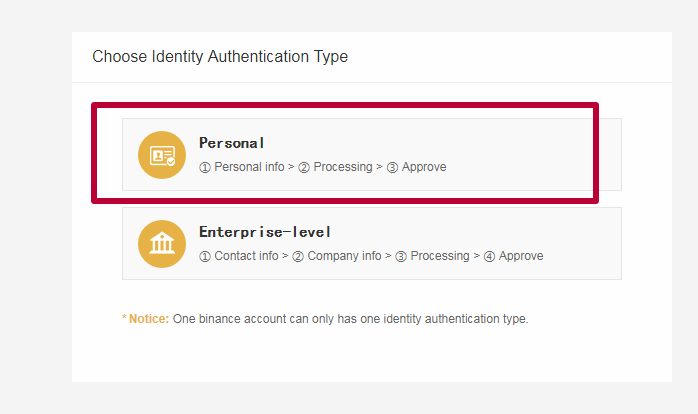The height and width of the screenshot is (414, 698).
Task: Select the Personal heading text
Action: click(x=231, y=143)
